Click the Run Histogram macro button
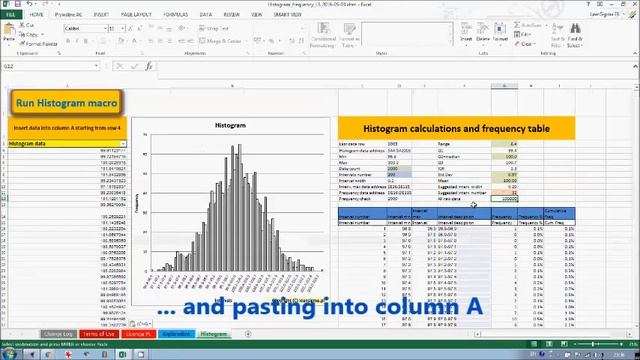The width and height of the screenshot is (640, 360). (x=67, y=103)
